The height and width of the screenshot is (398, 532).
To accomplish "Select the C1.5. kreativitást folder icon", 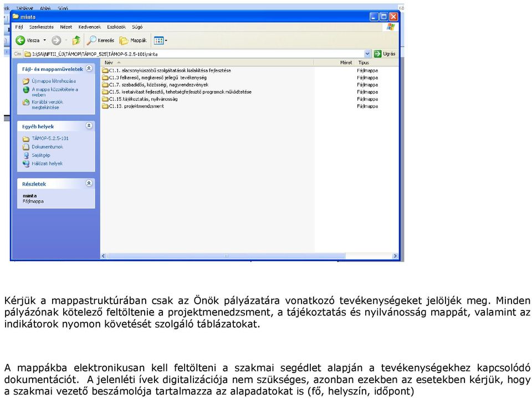I will [x=105, y=92].
